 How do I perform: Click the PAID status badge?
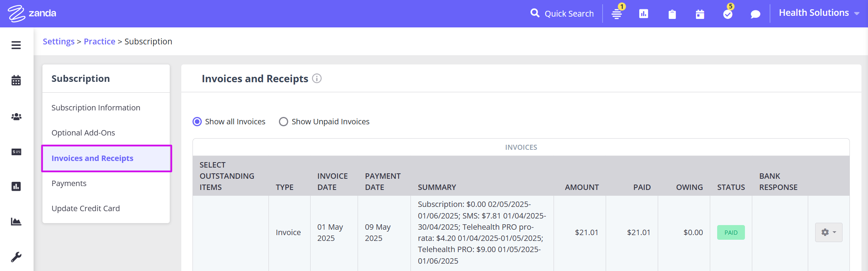(x=731, y=232)
